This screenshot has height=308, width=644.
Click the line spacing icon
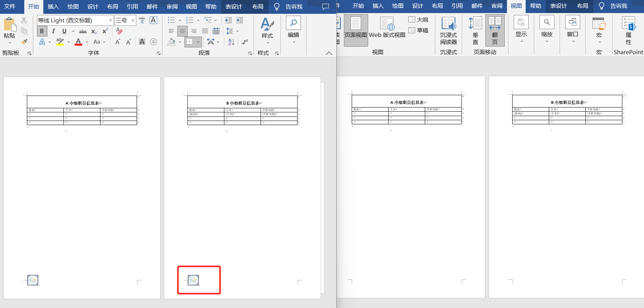click(x=230, y=31)
